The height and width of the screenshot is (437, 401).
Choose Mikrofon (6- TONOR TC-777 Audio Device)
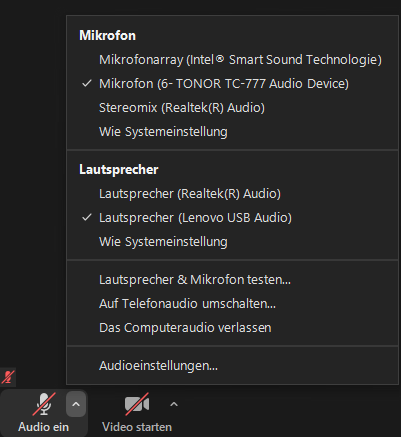pyautogui.click(x=232, y=84)
